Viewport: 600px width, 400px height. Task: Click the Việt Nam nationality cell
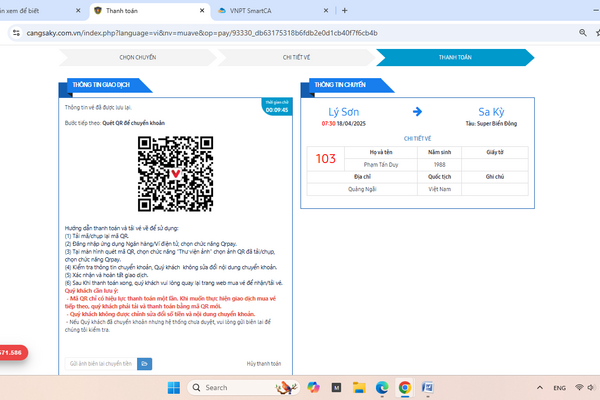click(x=439, y=189)
